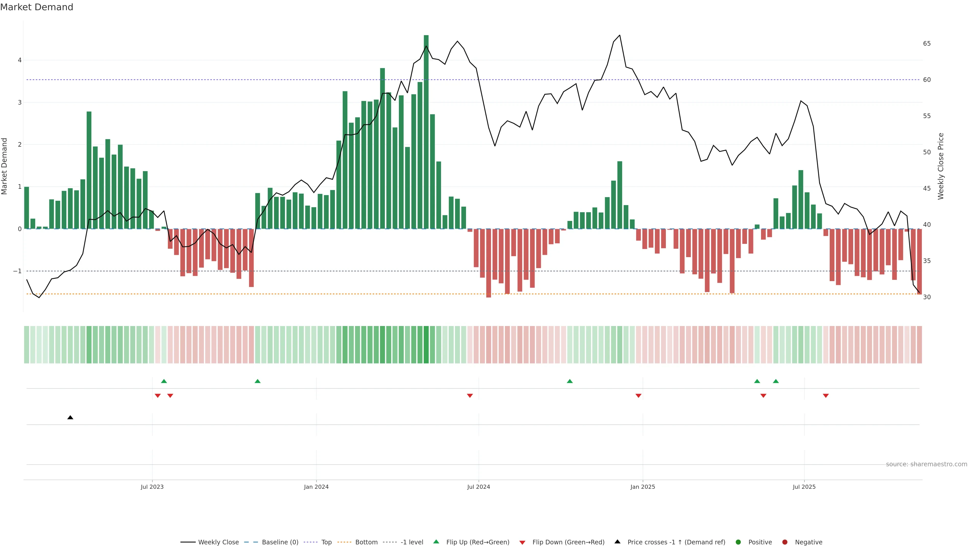The image size is (980, 551).
Task: Click the Jan 2024 x-axis label
Action: pos(316,487)
